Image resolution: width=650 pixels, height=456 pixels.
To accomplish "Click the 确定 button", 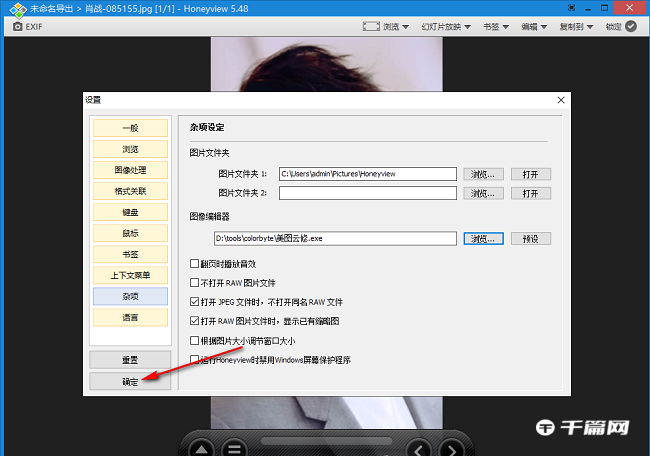I will pos(130,381).
